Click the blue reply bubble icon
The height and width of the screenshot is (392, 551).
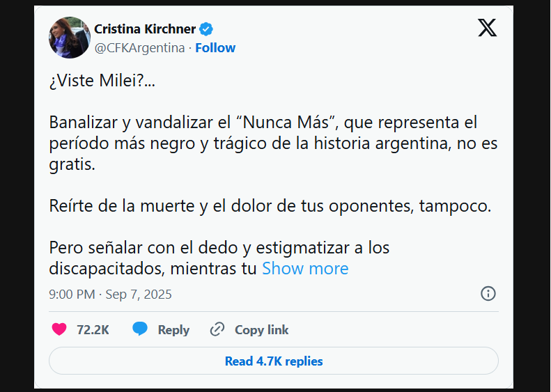pos(140,329)
